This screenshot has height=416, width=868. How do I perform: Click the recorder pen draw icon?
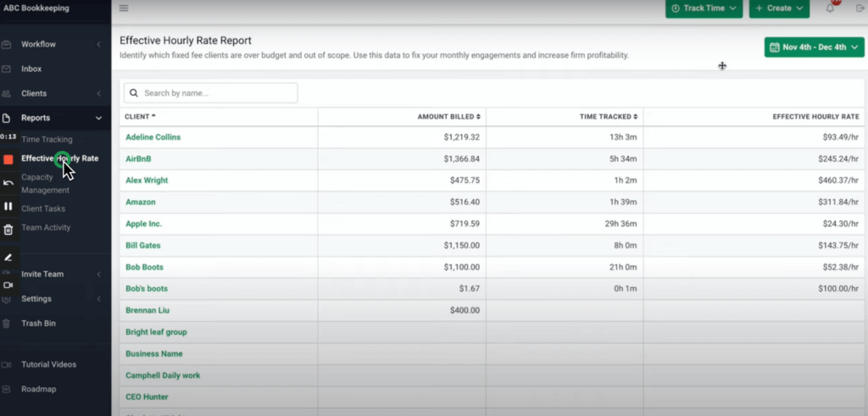8,258
